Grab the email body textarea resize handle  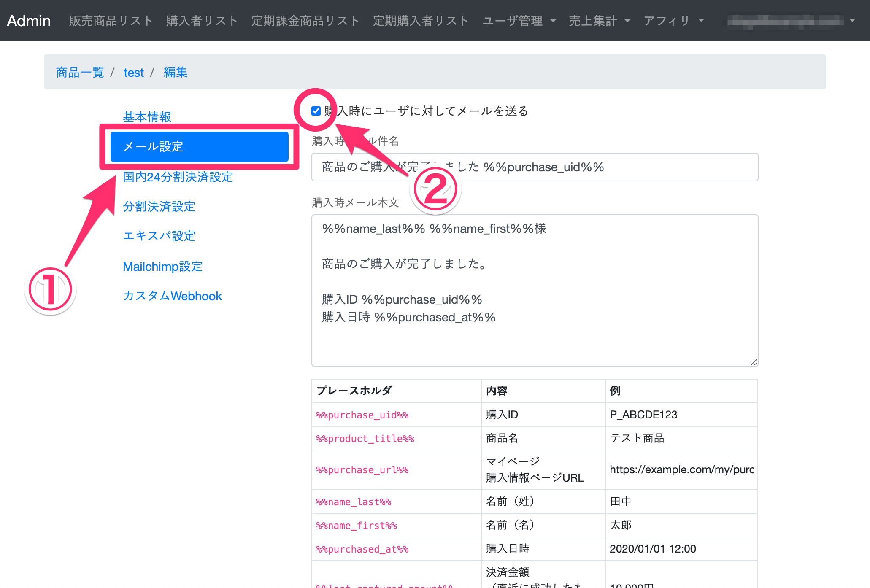point(754,362)
